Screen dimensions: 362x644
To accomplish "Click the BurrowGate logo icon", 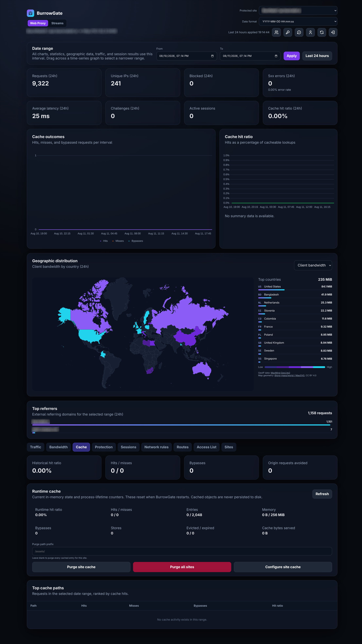I will pyautogui.click(x=30, y=13).
